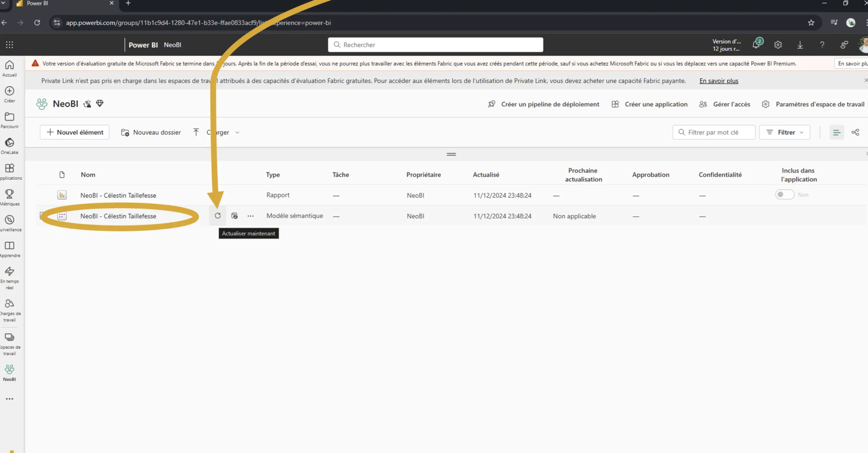Click the feedback icon in header
This screenshot has height=453, width=868.
pyautogui.click(x=844, y=45)
